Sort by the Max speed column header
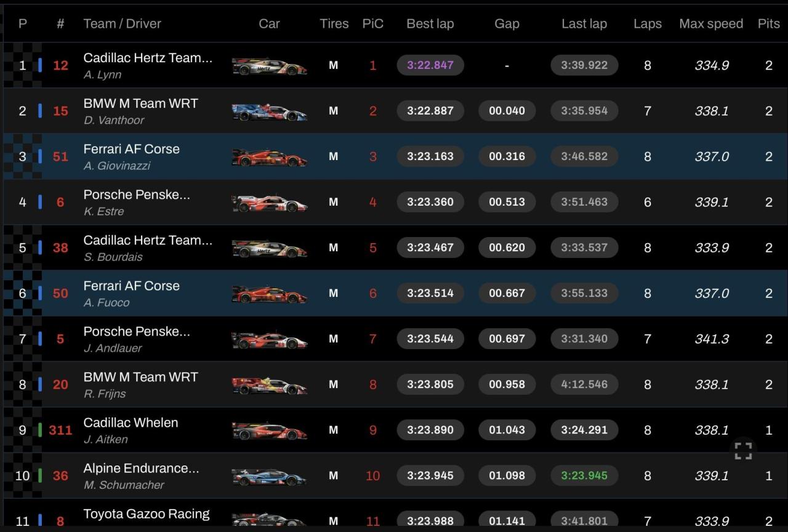 click(x=710, y=24)
